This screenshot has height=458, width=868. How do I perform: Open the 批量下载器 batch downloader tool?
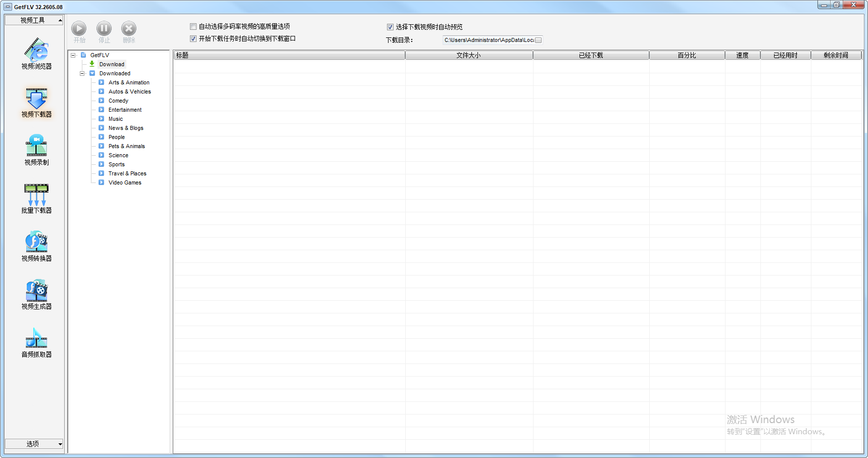point(36,199)
